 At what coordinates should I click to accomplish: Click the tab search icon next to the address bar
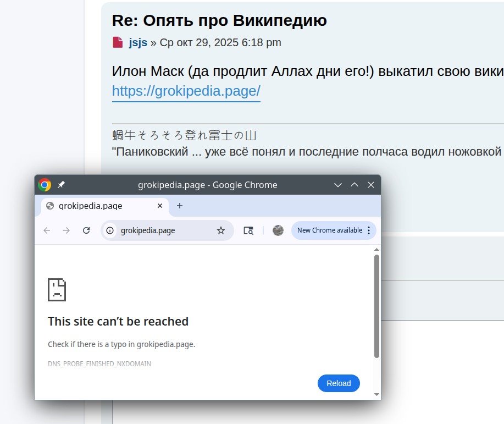[x=248, y=230]
